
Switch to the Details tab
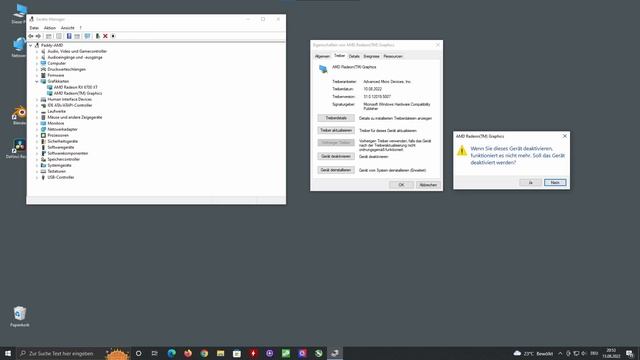point(354,56)
